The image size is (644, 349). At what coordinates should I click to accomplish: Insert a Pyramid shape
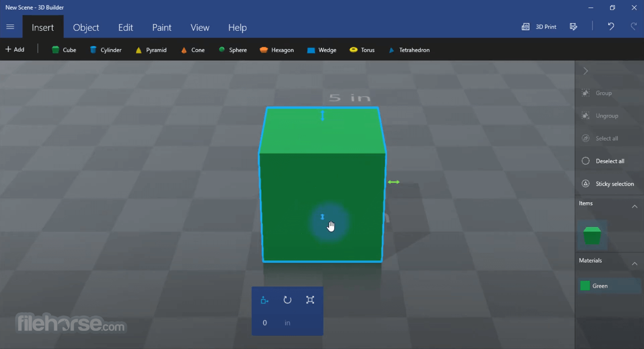click(151, 50)
